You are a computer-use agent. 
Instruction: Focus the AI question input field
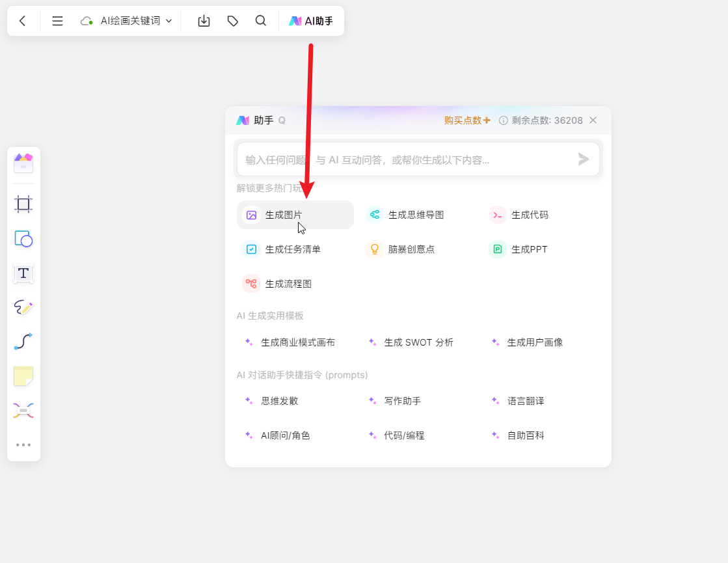[418, 159]
